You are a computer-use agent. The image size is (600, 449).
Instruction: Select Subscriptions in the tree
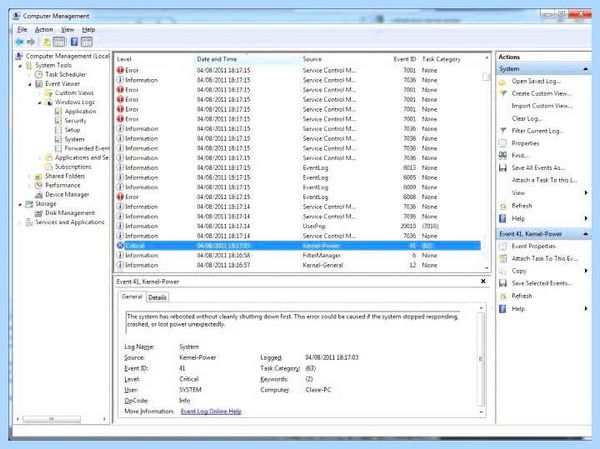click(x=73, y=167)
